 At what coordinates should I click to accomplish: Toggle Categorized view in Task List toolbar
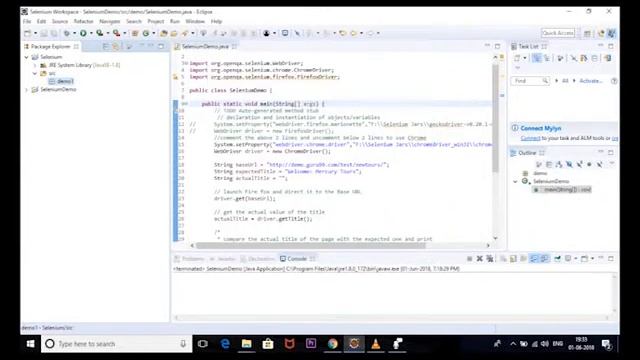click(536, 58)
